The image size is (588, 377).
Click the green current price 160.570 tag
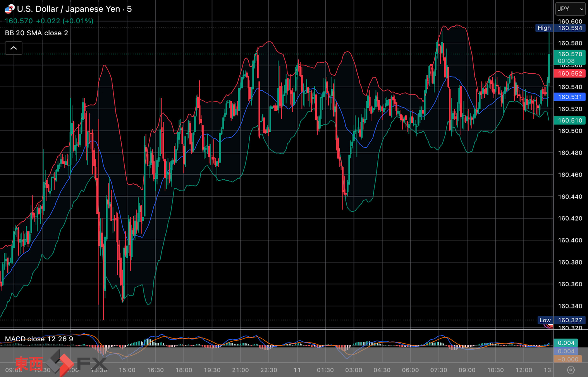[x=569, y=57]
